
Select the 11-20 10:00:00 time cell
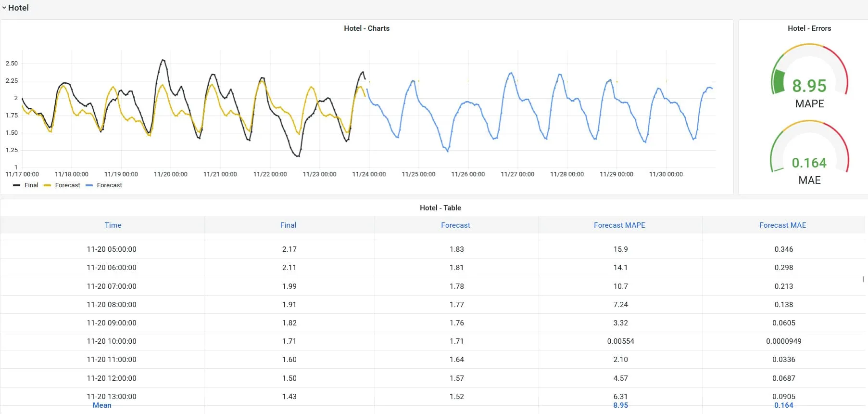(x=112, y=341)
